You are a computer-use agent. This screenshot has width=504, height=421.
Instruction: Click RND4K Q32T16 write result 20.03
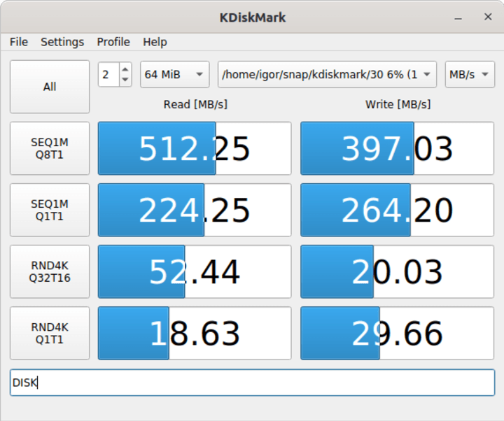(398, 271)
